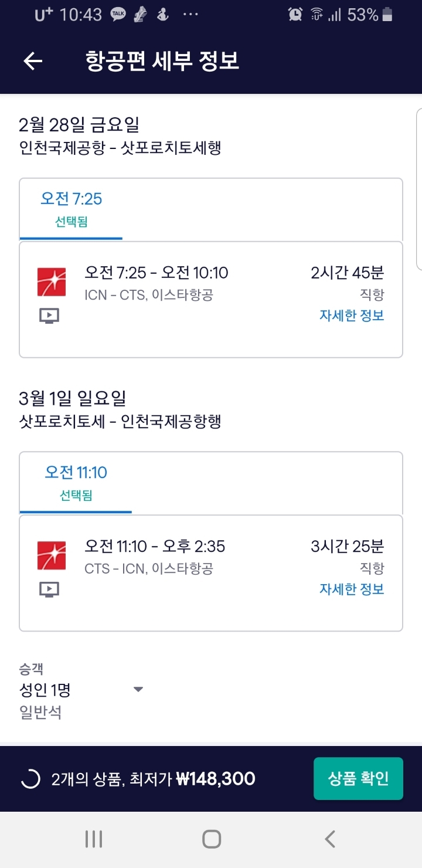This screenshot has width=422, height=868.
Task: Open 자세한 정보 for outbound flight
Action: click(352, 315)
